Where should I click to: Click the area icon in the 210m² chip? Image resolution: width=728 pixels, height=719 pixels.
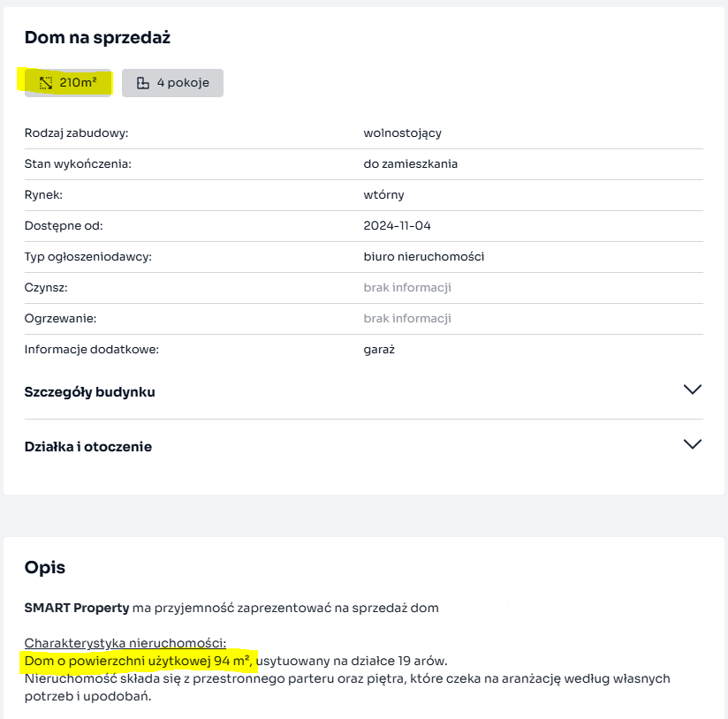tap(46, 83)
